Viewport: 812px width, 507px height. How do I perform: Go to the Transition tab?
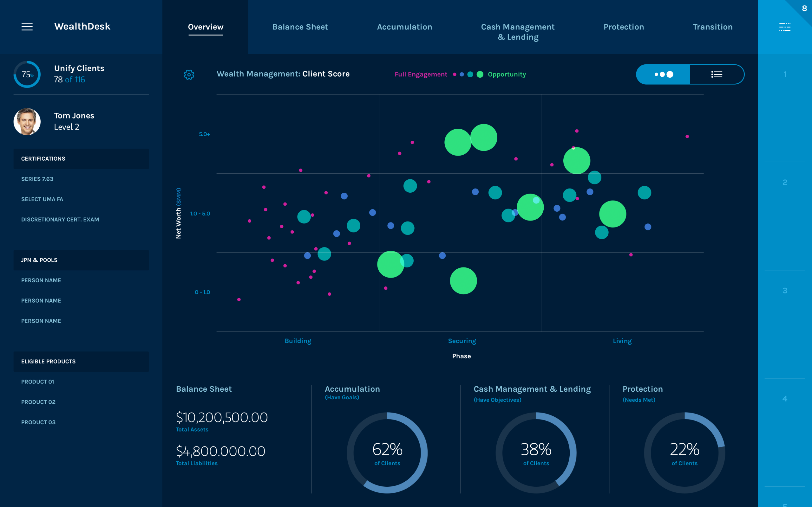pos(712,27)
